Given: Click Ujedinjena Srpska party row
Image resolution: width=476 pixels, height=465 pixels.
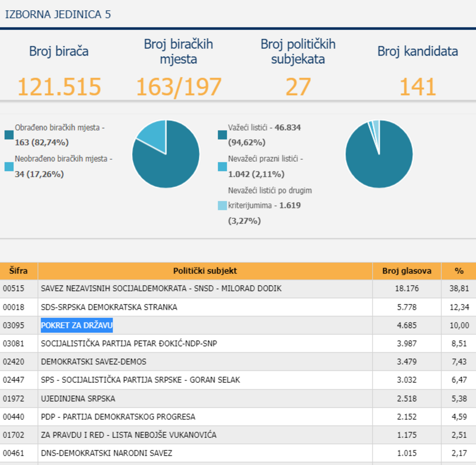Looking at the screenshot, I should click(78, 399).
